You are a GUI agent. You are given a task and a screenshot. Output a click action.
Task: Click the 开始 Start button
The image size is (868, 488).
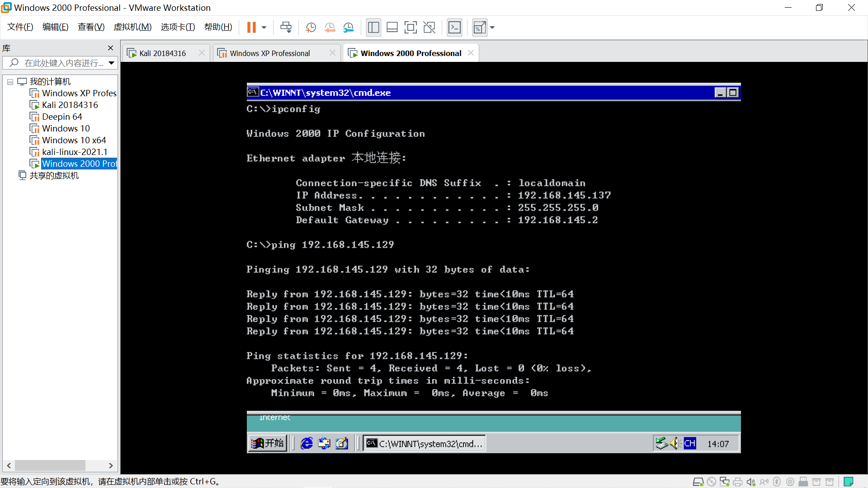[268, 443]
